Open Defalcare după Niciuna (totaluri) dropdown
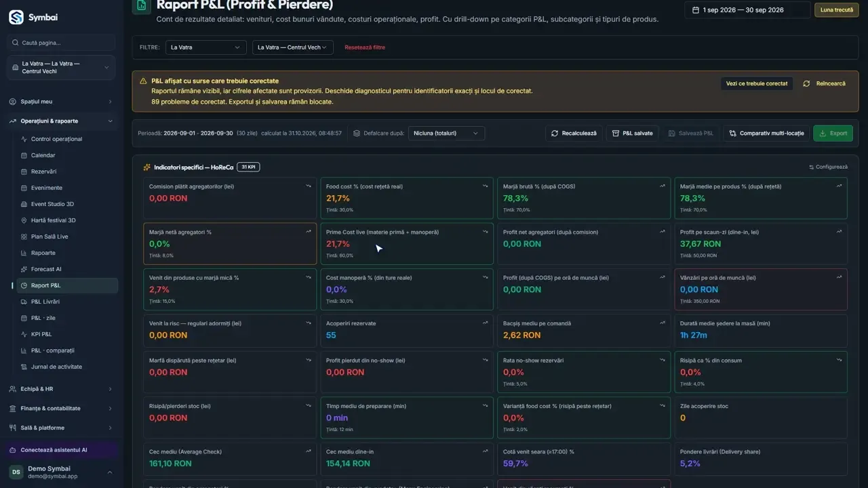Screen dimensions: 868x488 click(x=446, y=134)
